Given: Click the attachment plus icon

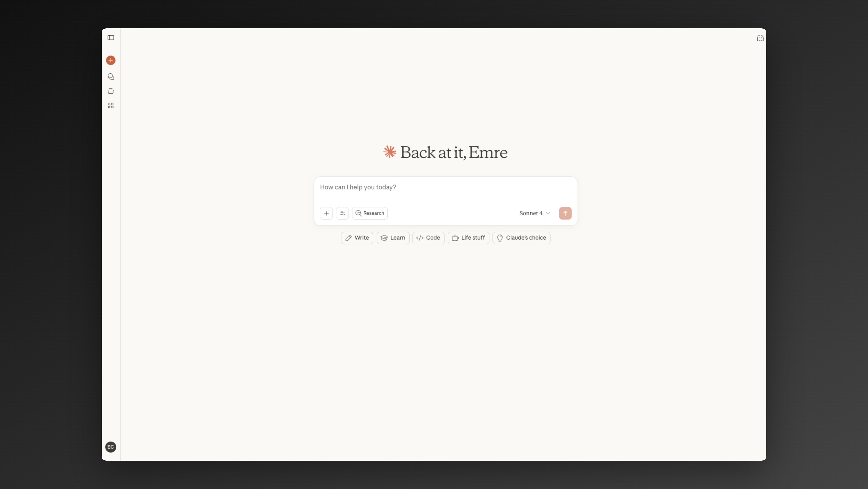Looking at the screenshot, I should click(326, 213).
